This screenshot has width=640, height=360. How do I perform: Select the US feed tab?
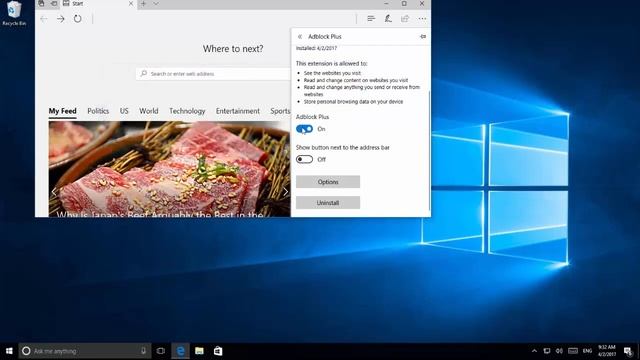[124, 111]
